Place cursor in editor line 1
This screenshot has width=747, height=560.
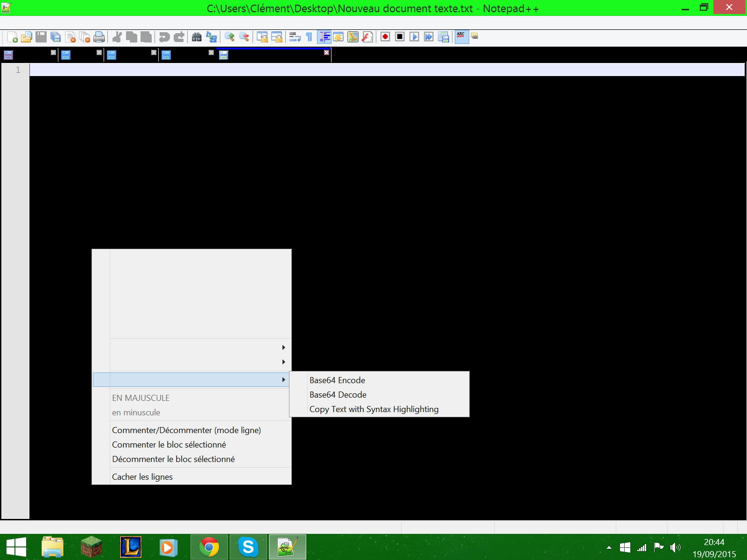coord(387,70)
